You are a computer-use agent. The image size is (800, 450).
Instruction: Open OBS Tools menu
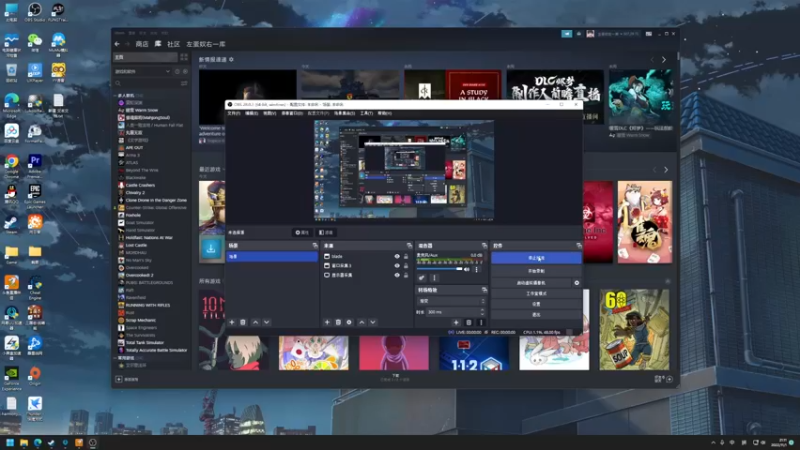point(366,113)
